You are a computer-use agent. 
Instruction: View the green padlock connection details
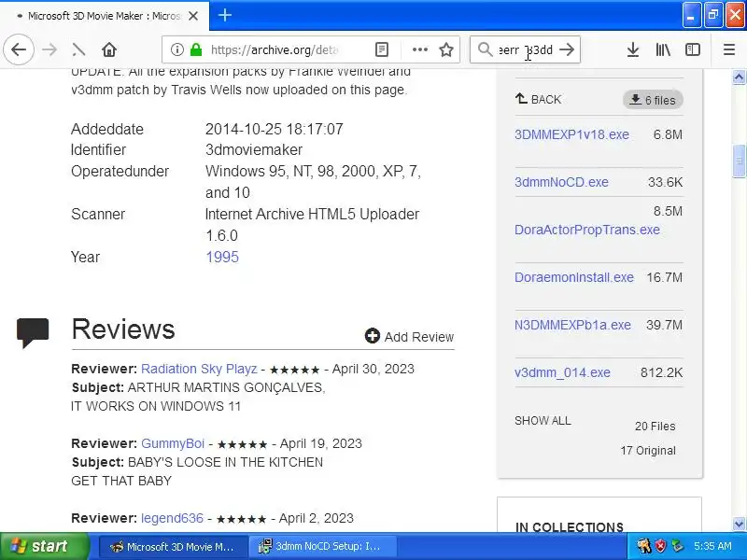pos(196,49)
